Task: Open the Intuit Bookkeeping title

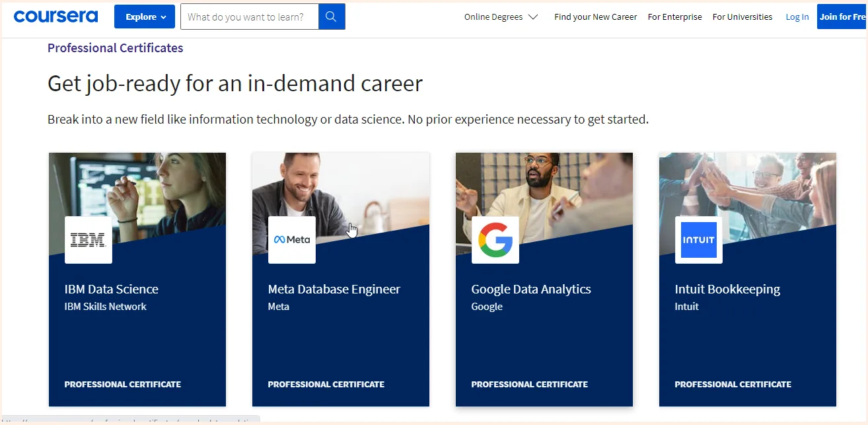Action: [x=727, y=290]
